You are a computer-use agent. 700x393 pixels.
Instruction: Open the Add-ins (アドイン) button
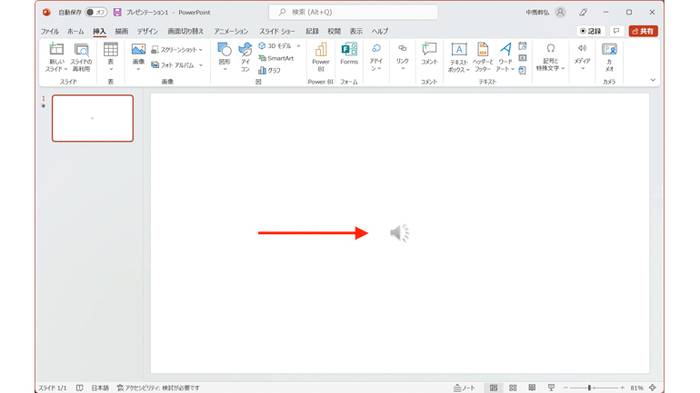[376, 57]
